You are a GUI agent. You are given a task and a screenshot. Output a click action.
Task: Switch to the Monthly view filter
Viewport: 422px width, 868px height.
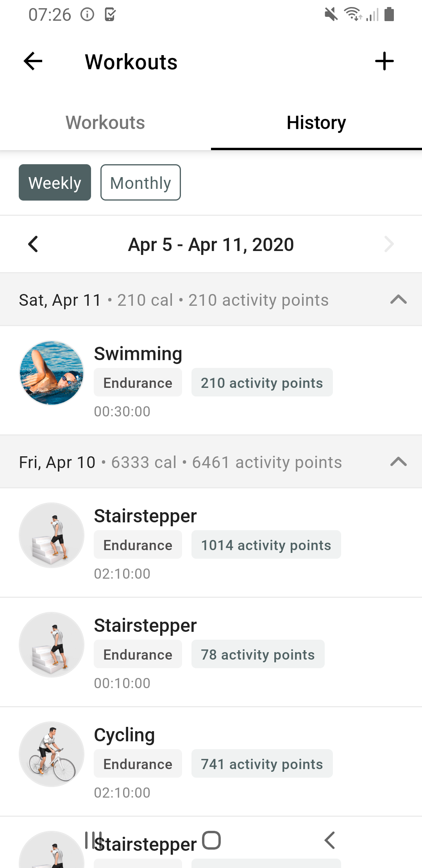pyautogui.click(x=141, y=183)
